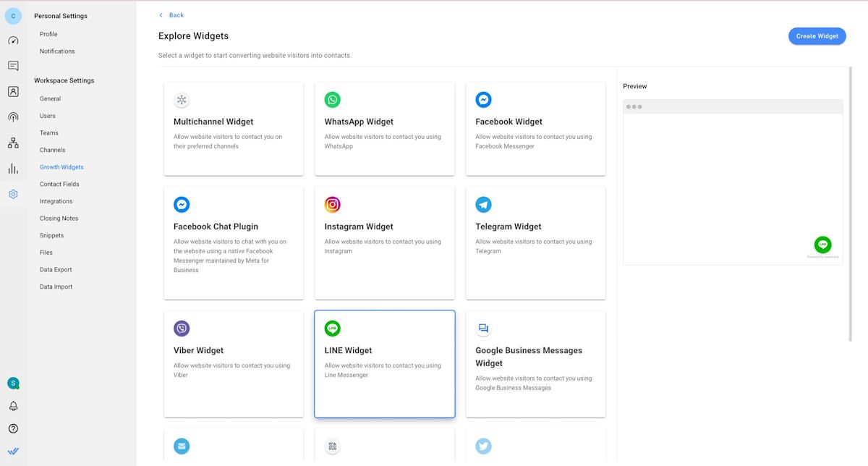Select the Facebook Widget card title
This screenshot has width=868, height=466.
509,122
